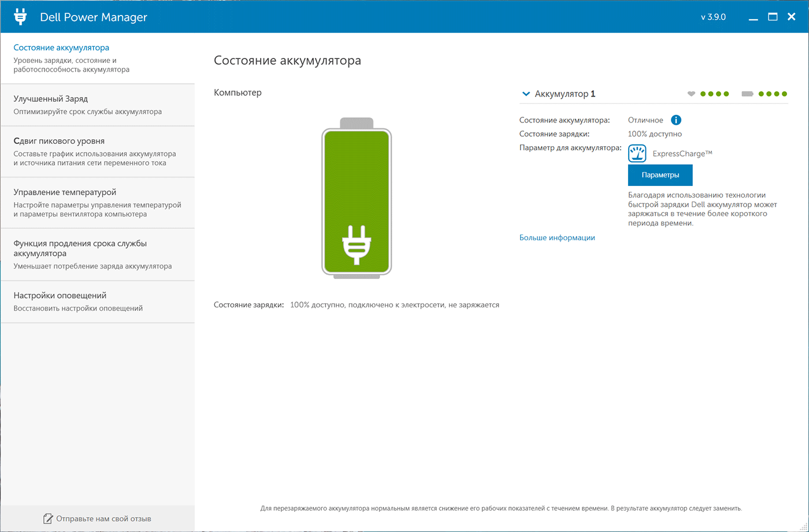Click the ExpressCharge description paragraph
Screen dimensions: 809x532
pos(703,209)
